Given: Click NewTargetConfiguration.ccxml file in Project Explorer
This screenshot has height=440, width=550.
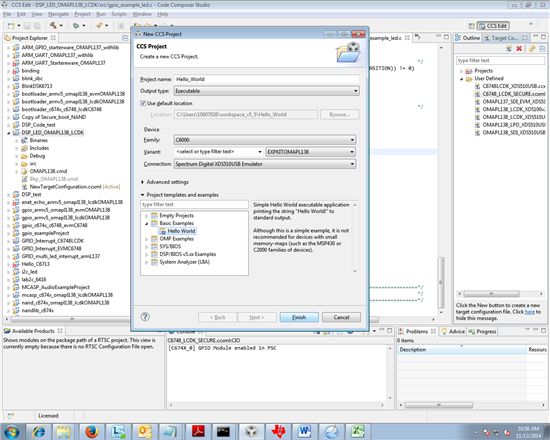Looking at the screenshot, I should click(x=65, y=187).
